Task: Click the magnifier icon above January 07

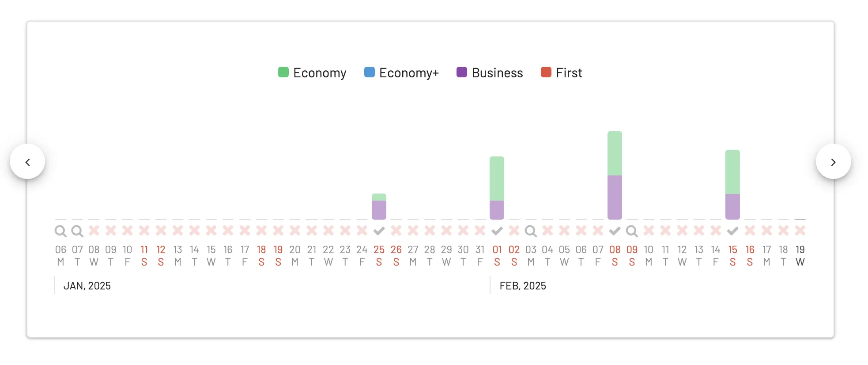Action: (x=77, y=231)
